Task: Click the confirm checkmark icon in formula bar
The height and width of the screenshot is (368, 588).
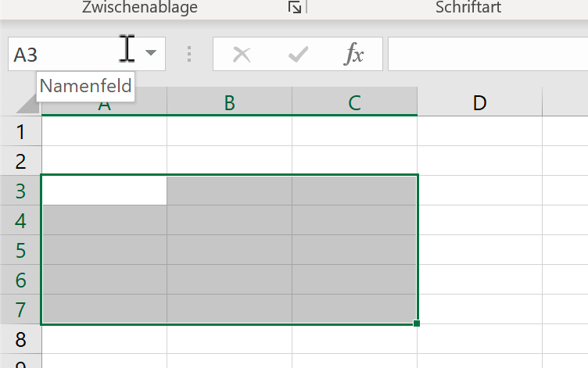Action: point(298,55)
